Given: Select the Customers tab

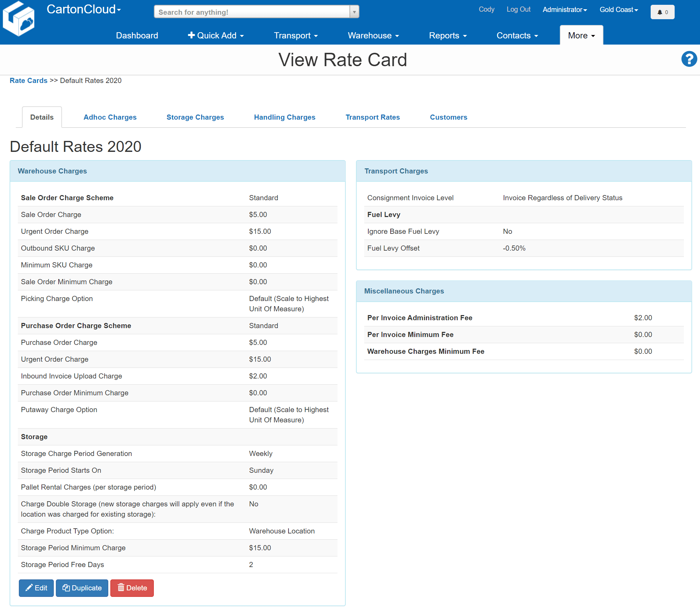Looking at the screenshot, I should pos(448,117).
